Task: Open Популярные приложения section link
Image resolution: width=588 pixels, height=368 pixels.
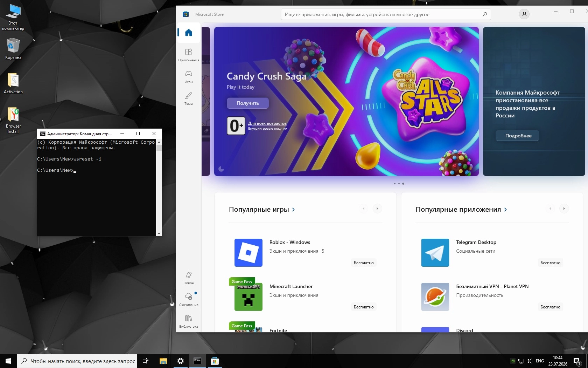Action: tap(461, 209)
